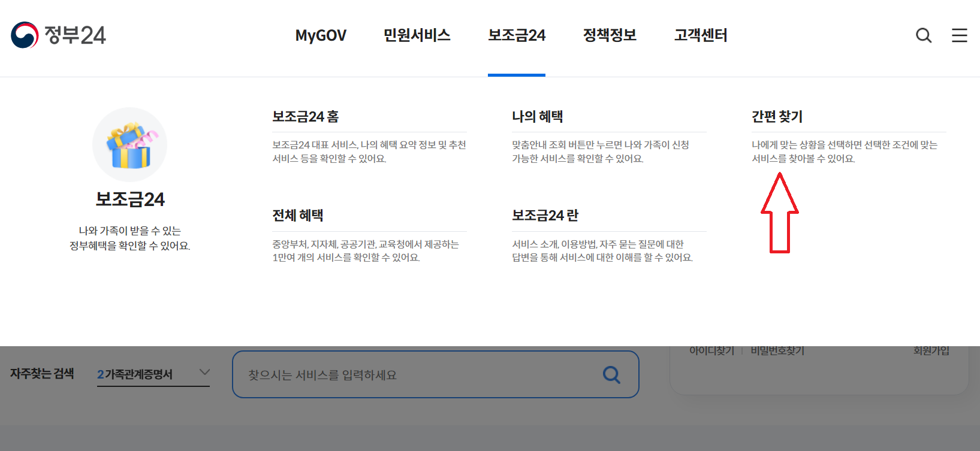980x451 pixels.
Task: Open the 정책정보 menu
Action: pos(610,35)
